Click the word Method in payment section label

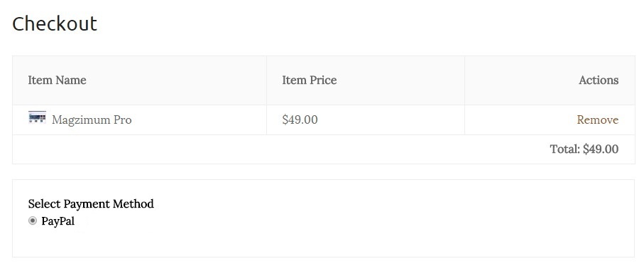pos(133,203)
